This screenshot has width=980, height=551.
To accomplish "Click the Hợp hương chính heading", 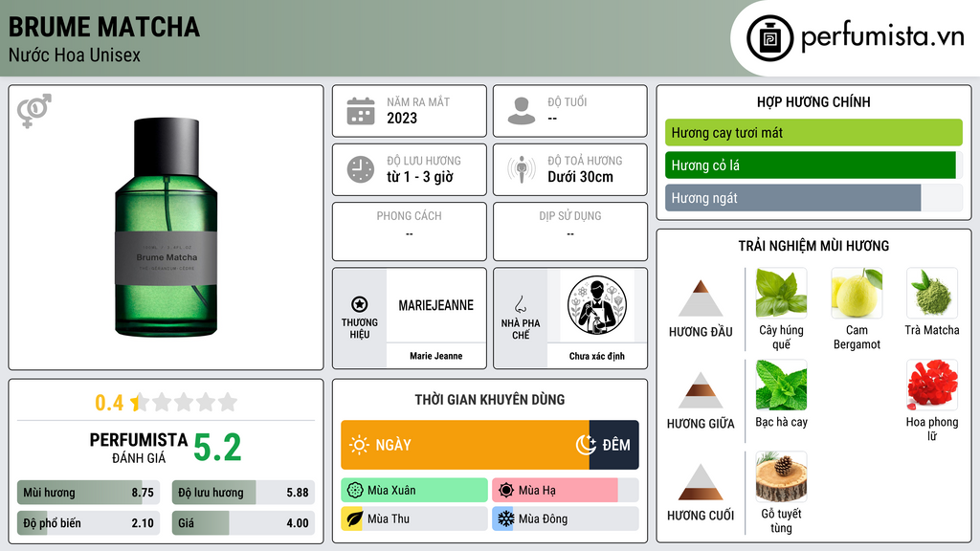I will (x=813, y=101).
